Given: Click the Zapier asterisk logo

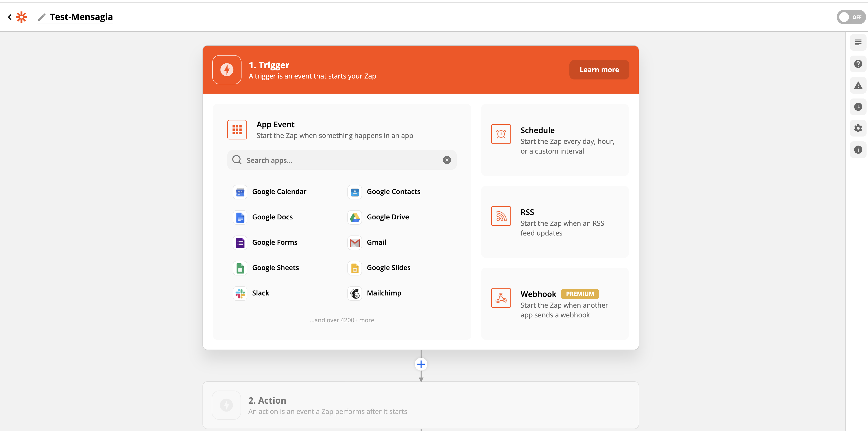Looking at the screenshot, I should (x=21, y=17).
